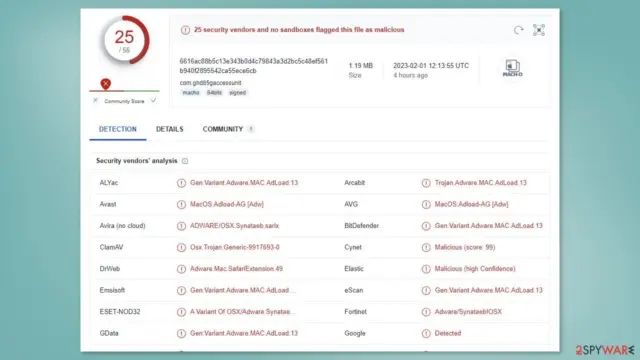
Task: Click alert icon in malicious flag banner
Action: coord(185,30)
